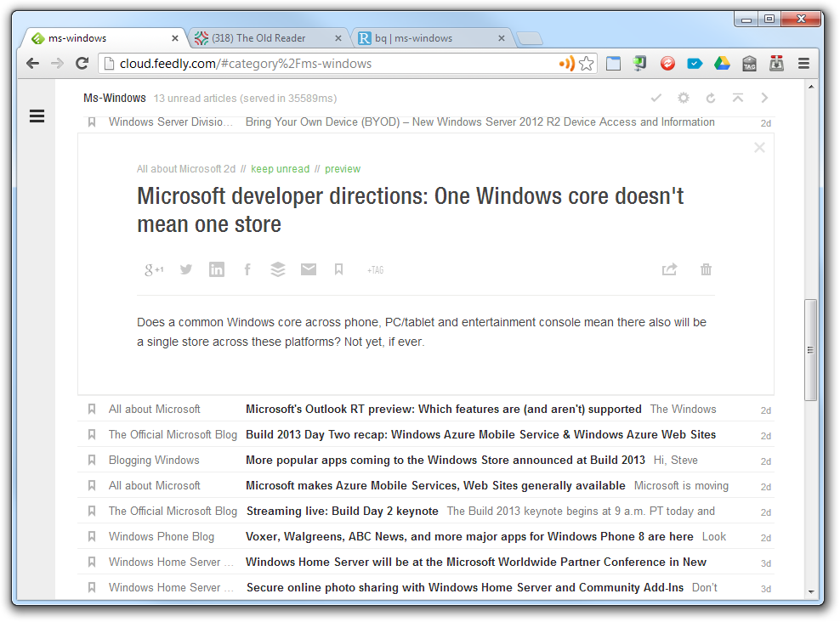The width and height of the screenshot is (840, 622).
Task: Click the green monitor extension icon
Action: coord(639,64)
